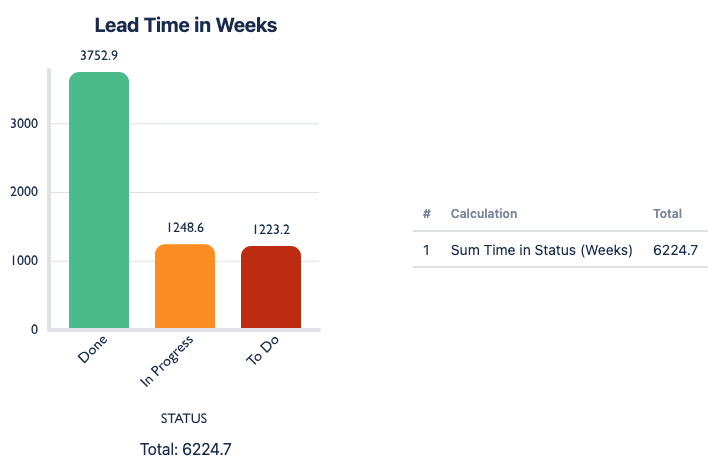Click the STATUS axis title
This screenshot has height=474, width=726.
(x=184, y=418)
